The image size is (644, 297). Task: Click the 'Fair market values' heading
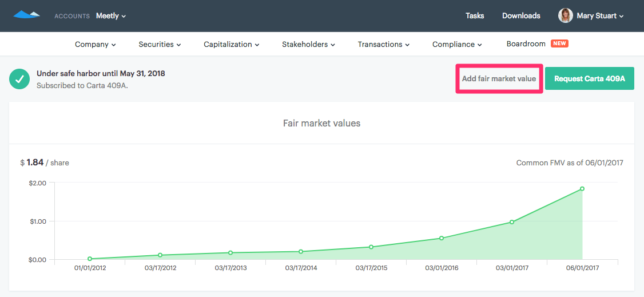[x=321, y=123]
